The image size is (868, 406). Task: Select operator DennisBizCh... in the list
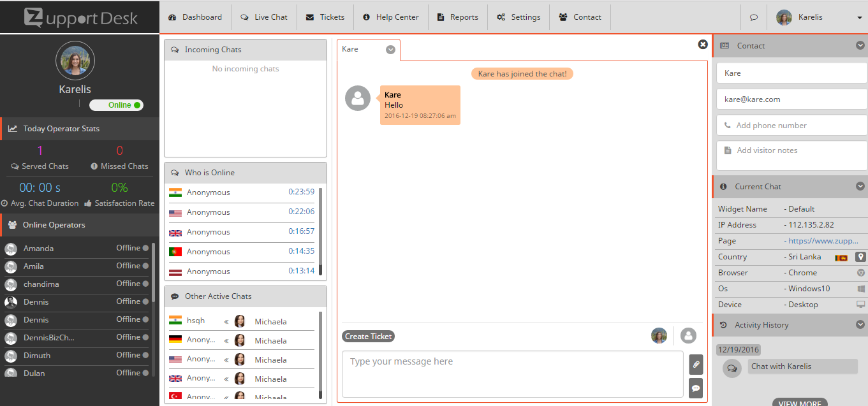(77, 338)
